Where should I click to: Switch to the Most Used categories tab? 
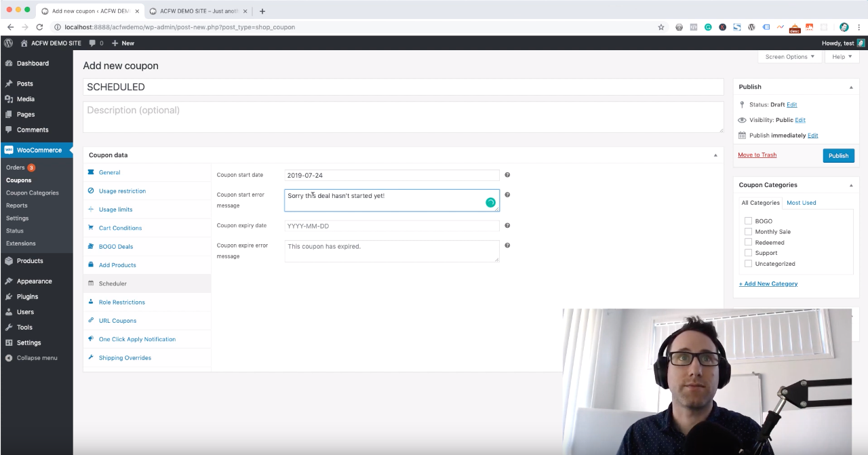[801, 203]
